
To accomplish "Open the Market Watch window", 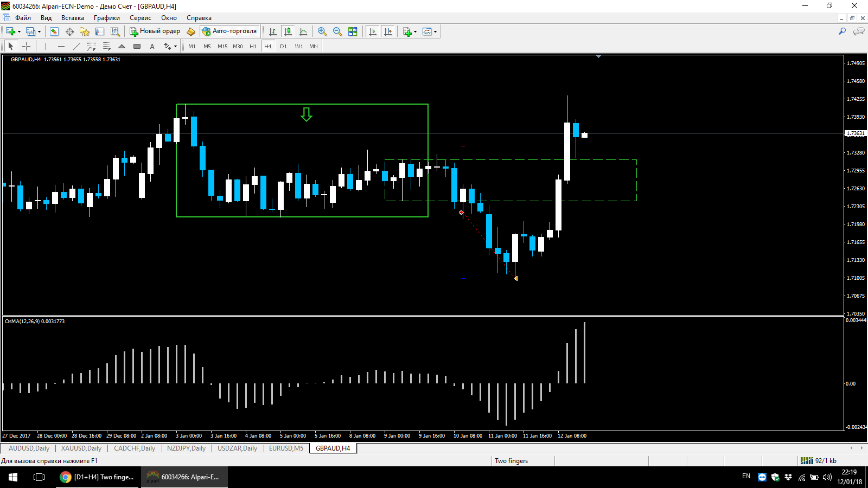I will 54,31.
